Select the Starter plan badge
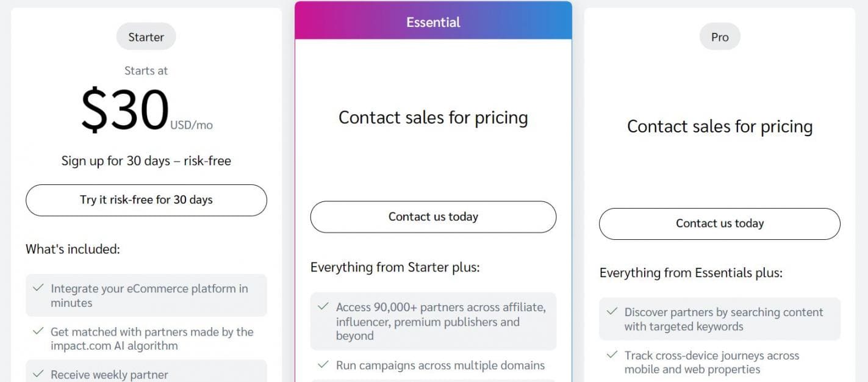This screenshot has height=382, width=868. (146, 37)
